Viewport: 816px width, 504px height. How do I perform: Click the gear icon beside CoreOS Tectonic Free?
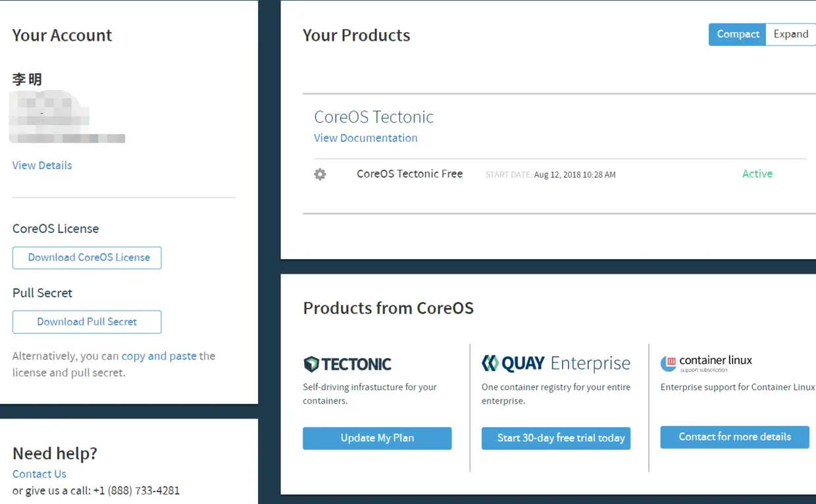(x=320, y=174)
